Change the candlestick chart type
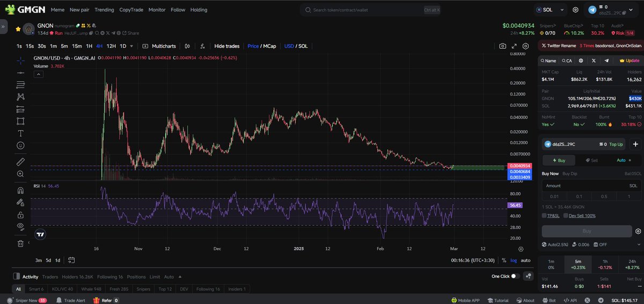Image resolution: width=644 pixels, height=304 pixels. (187, 46)
